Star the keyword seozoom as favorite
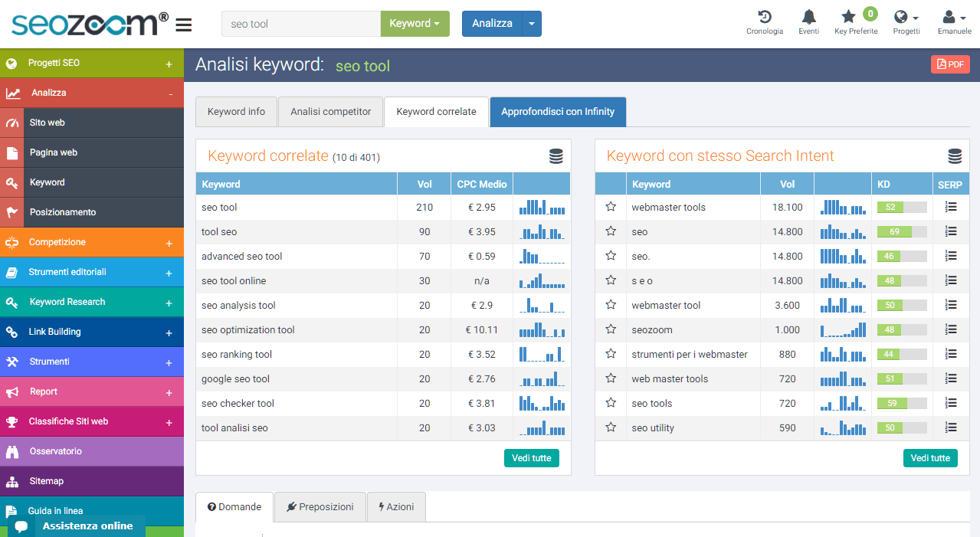Image resolution: width=980 pixels, height=537 pixels. click(610, 329)
